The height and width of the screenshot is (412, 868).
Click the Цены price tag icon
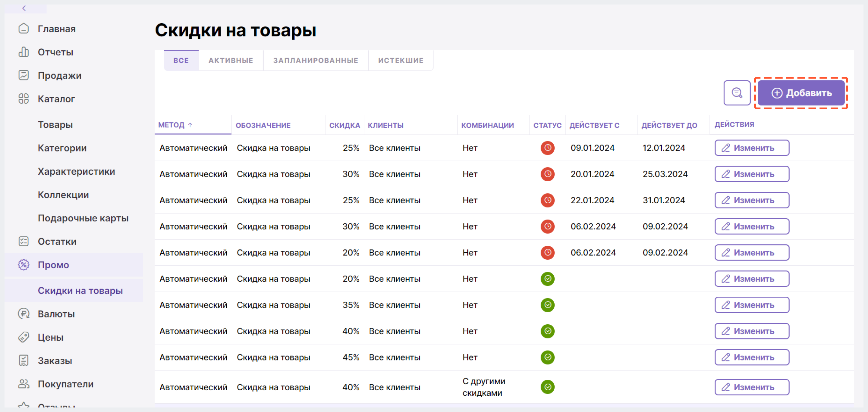point(24,337)
